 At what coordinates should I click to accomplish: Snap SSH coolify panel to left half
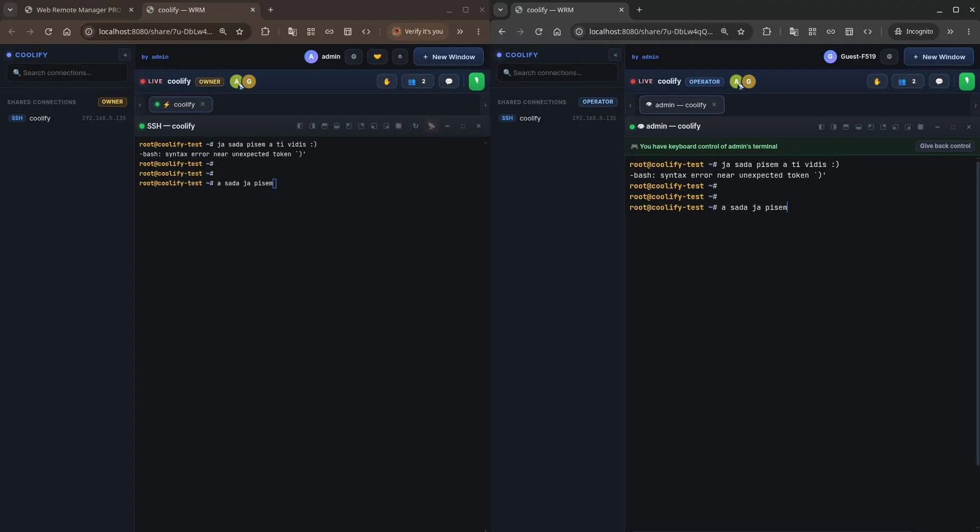[300, 126]
